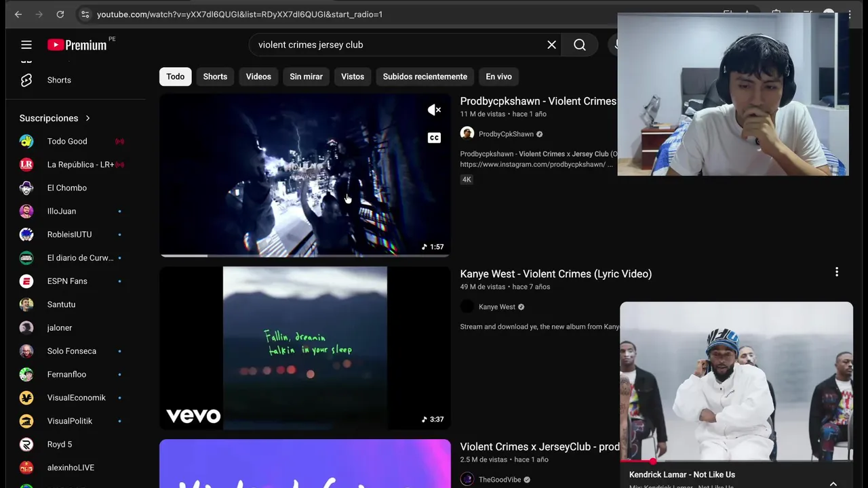Toggle captions on the preview video

[x=435, y=138]
